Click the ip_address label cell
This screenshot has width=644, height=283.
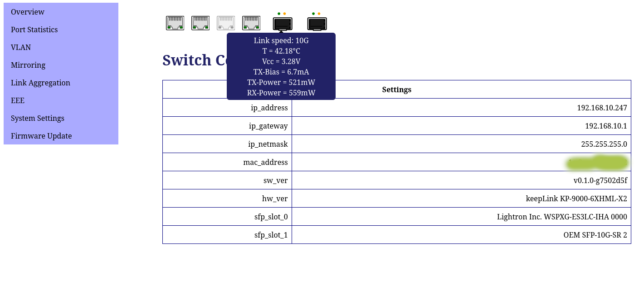click(x=227, y=108)
